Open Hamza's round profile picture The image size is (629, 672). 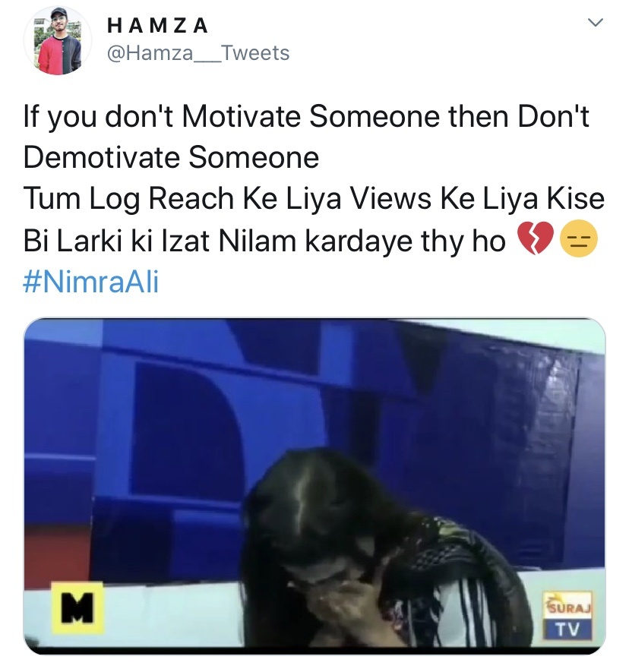click(x=58, y=41)
